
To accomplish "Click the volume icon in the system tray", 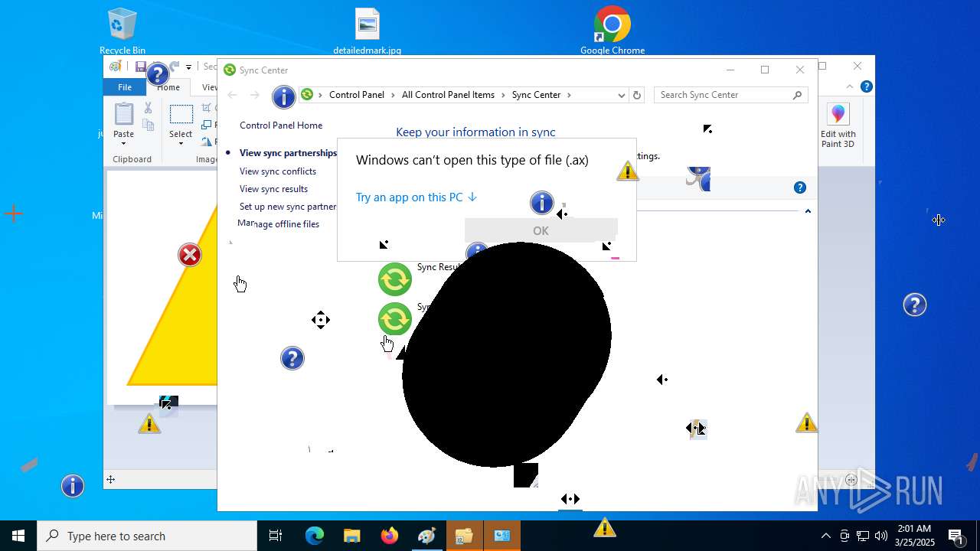I will [881, 536].
